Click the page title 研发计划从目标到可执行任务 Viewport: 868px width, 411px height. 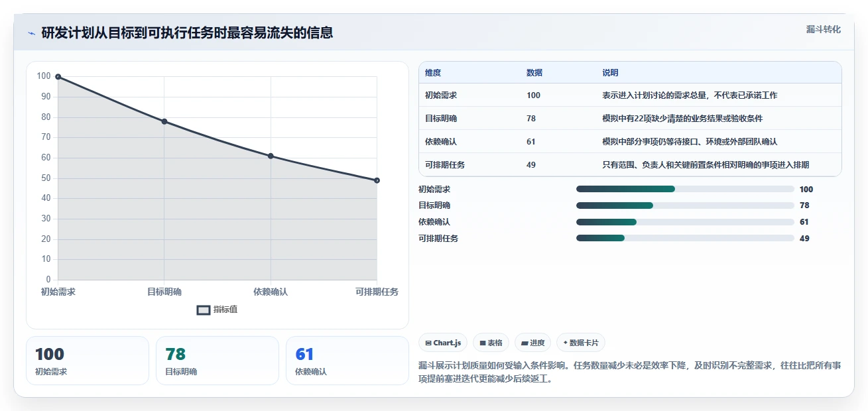click(187, 32)
